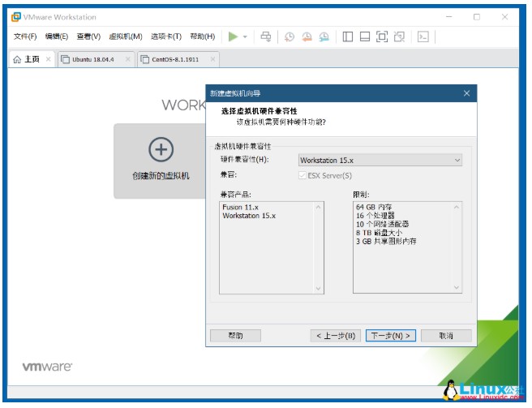Click the 帮助 button in the wizard
This screenshot has width=532, height=408.
point(235,336)
